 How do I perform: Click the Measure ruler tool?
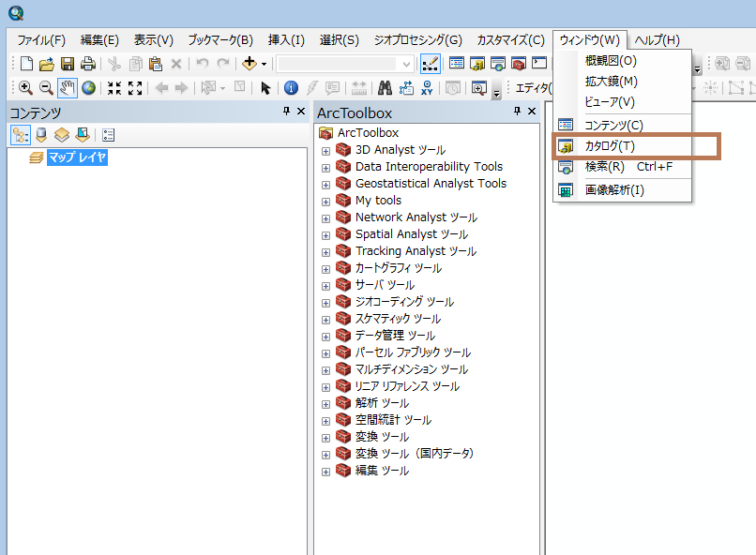coord(358,88)
